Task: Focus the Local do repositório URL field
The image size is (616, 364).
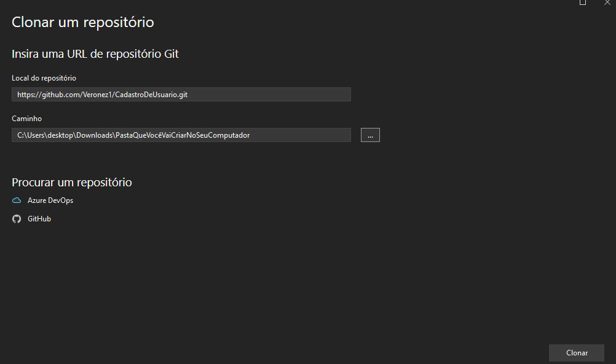Action: [x=181, y=94]
